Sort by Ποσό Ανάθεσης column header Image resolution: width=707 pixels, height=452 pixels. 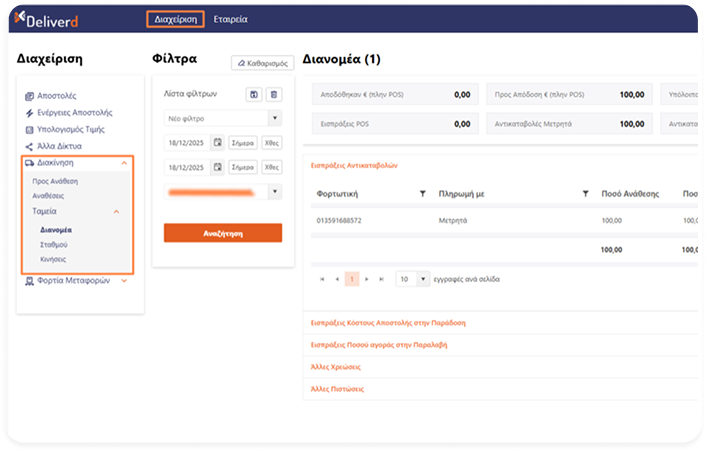(x=630, y=194)
